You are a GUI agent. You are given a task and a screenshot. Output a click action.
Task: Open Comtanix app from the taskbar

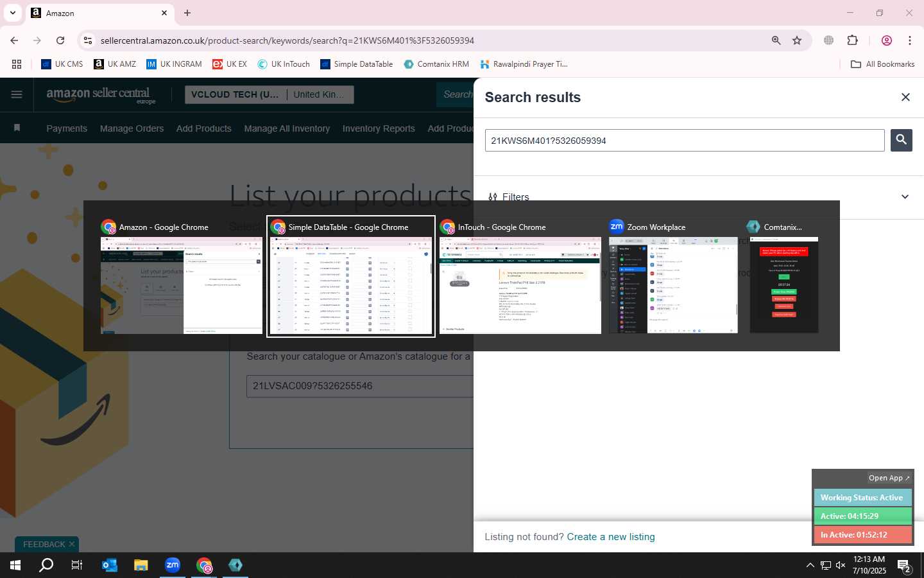(x=235, y=565)
